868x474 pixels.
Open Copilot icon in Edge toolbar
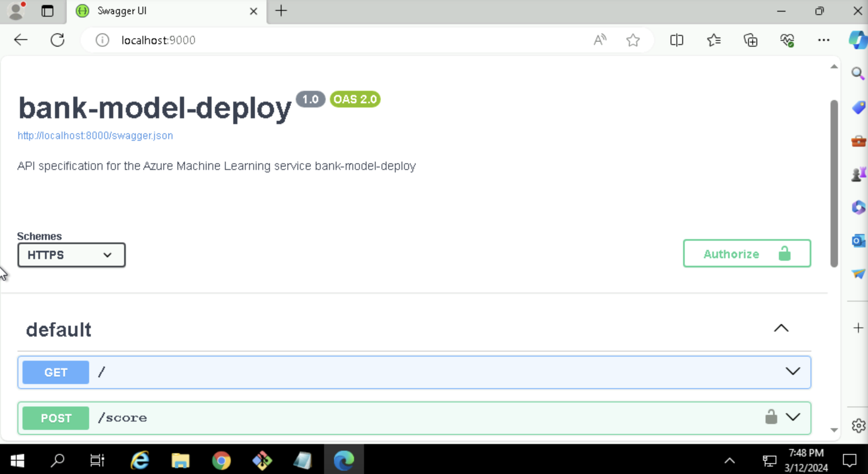click(858, 40)
